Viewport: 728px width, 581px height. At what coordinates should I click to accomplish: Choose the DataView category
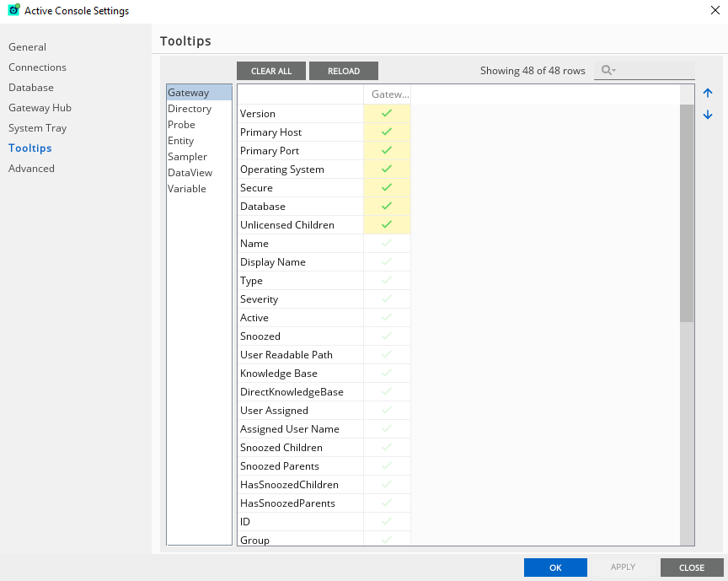click(190, 173)
